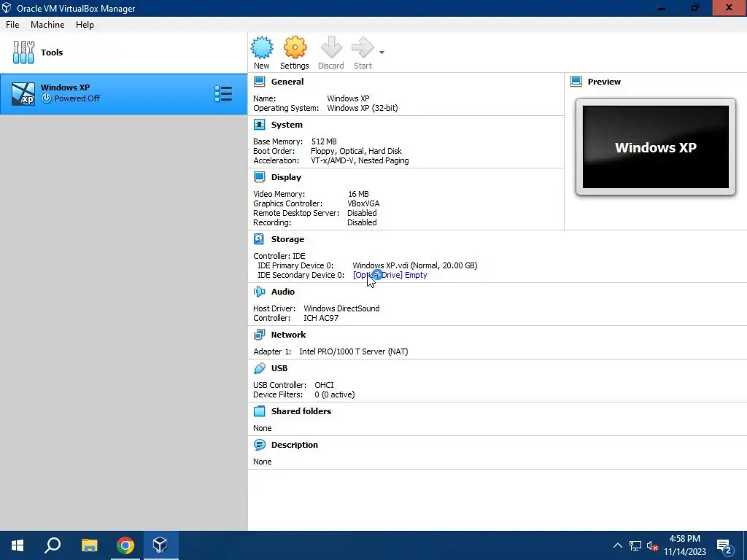Click the Shared folders section icon
Screen dimensions: 747x560
coord(259,411)
